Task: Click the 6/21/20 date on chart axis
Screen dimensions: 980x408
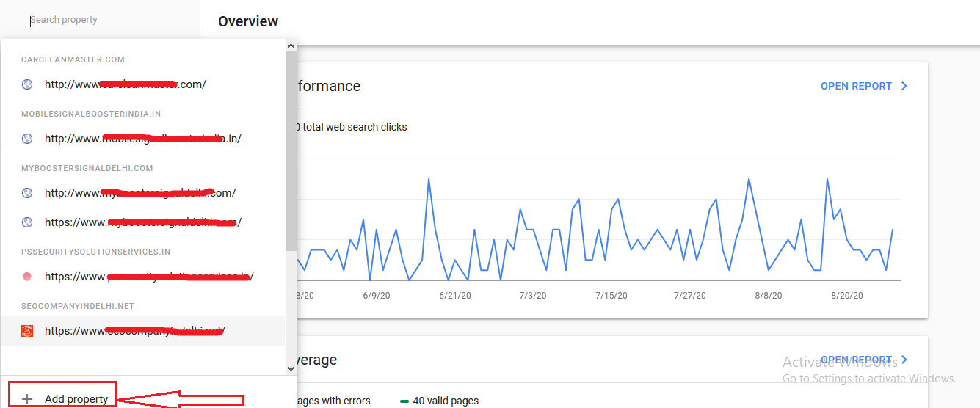Action: [455, 295]
